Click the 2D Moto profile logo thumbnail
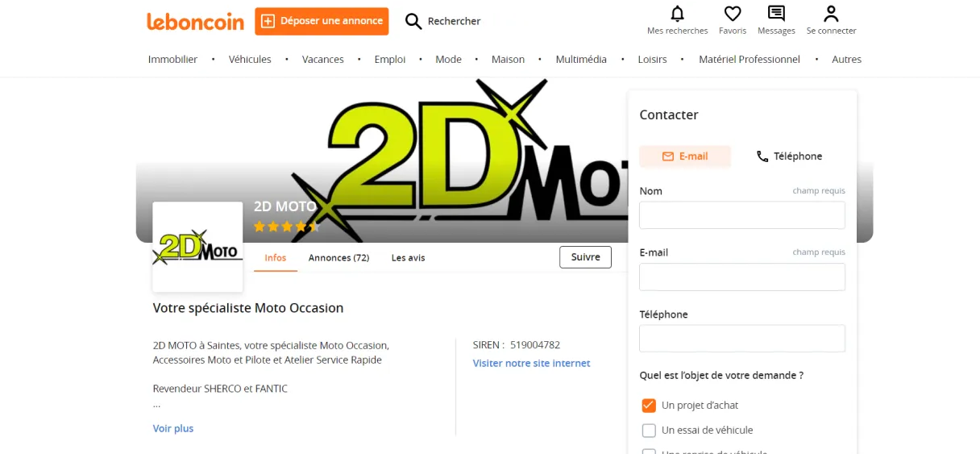The width and height of the screenshot is (980, 454). 197,247
